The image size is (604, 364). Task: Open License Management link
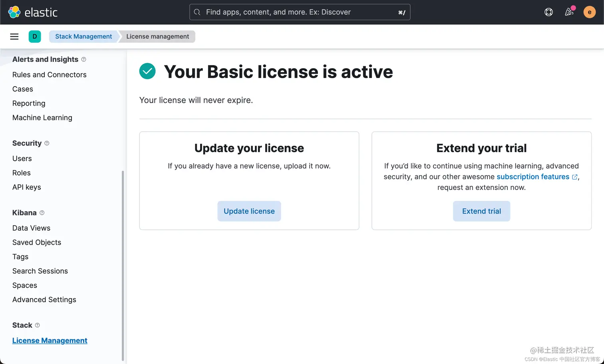[50, 340]
